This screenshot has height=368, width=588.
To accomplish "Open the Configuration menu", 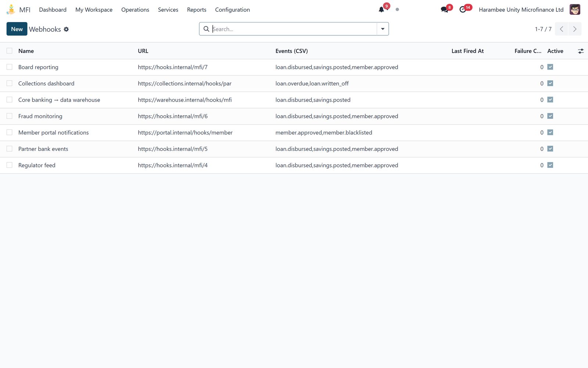I will pos(232,10).
